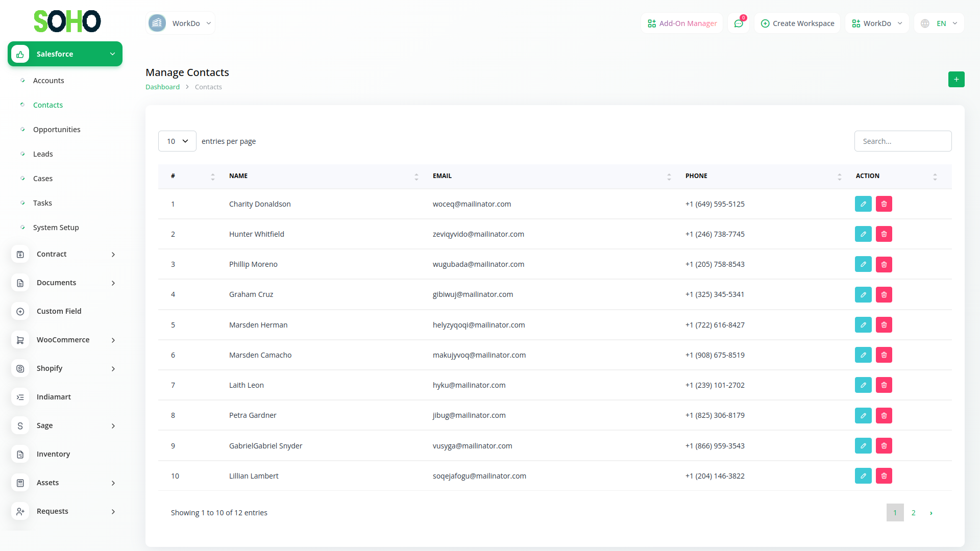The image size is (980, 551).
Task: Click the Create Workspace button
Action: 797,23
